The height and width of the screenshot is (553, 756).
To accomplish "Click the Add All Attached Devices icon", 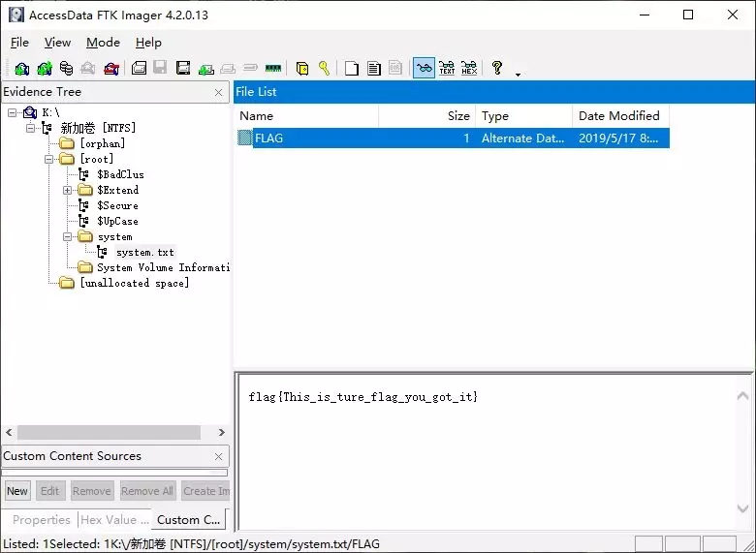I will pyautogui.click(x=44, y=69).
